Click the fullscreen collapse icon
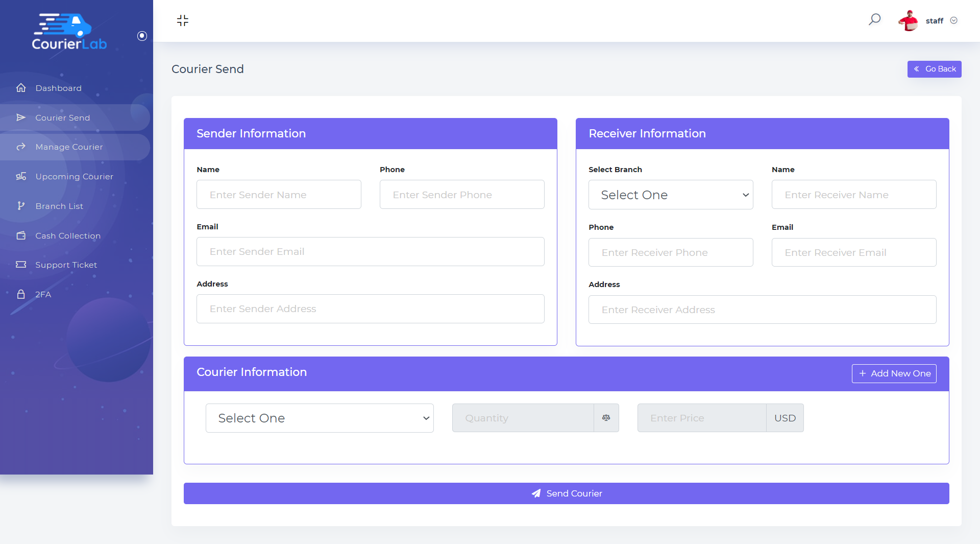 click(x=183, y=20)
